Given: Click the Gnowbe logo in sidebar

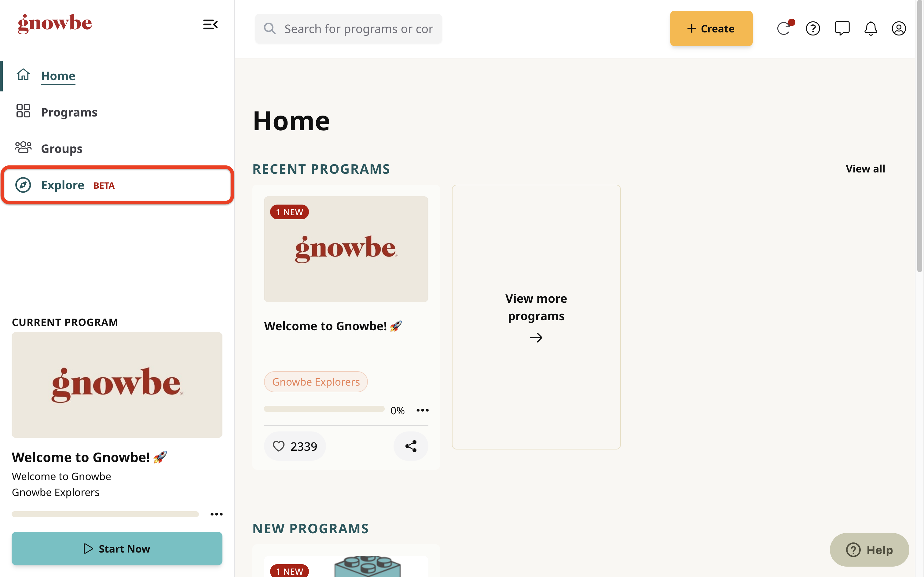Looking at the screenshot, I should click(55, 24).
